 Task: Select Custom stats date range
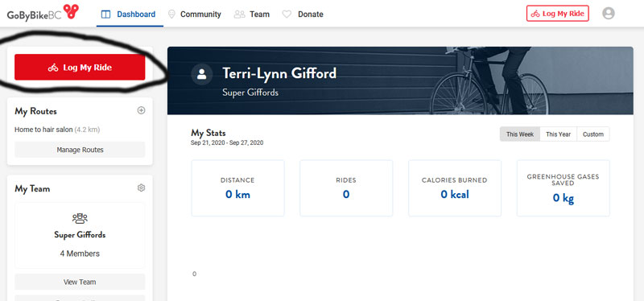coord(593,134)
